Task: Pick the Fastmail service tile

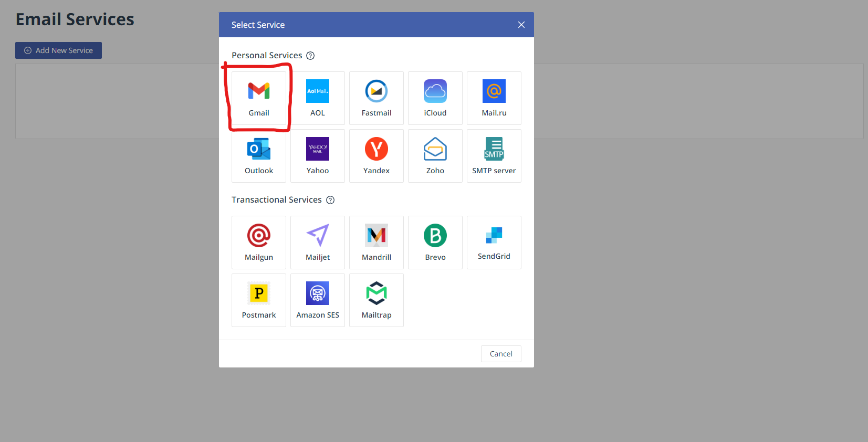Action: pyautogui.click(x=377, y=98)
